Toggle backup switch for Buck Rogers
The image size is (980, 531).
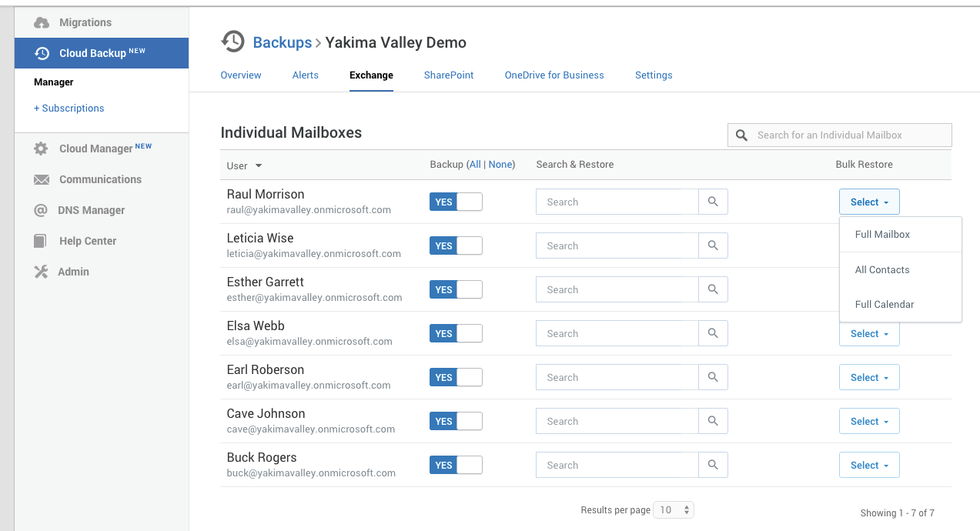click(x=456, y=465)
